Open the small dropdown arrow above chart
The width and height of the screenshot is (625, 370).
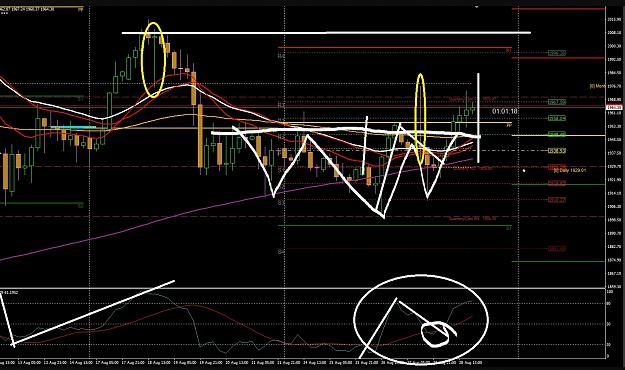pyautogui.click(x=477, y=7)
